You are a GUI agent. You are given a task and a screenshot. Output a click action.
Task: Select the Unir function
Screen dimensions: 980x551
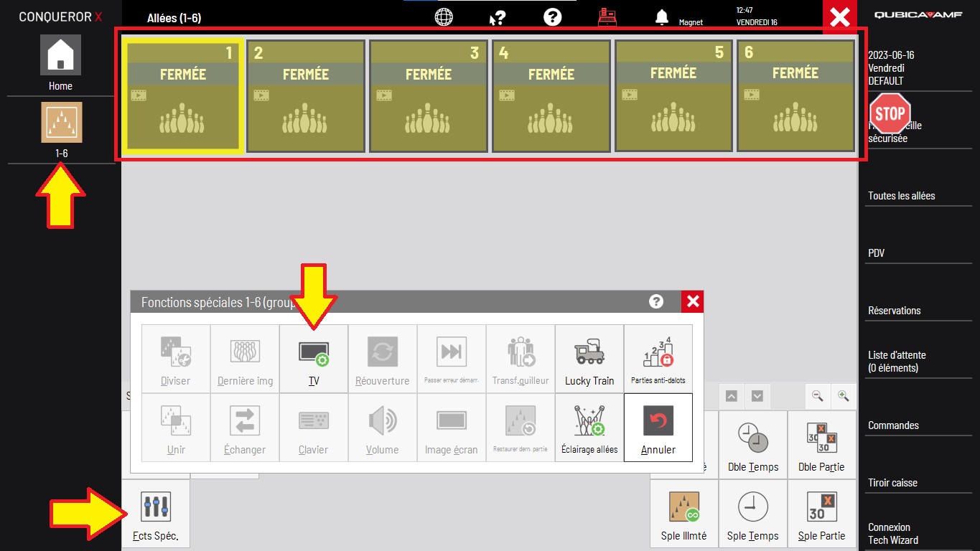(x=176, y=428)
